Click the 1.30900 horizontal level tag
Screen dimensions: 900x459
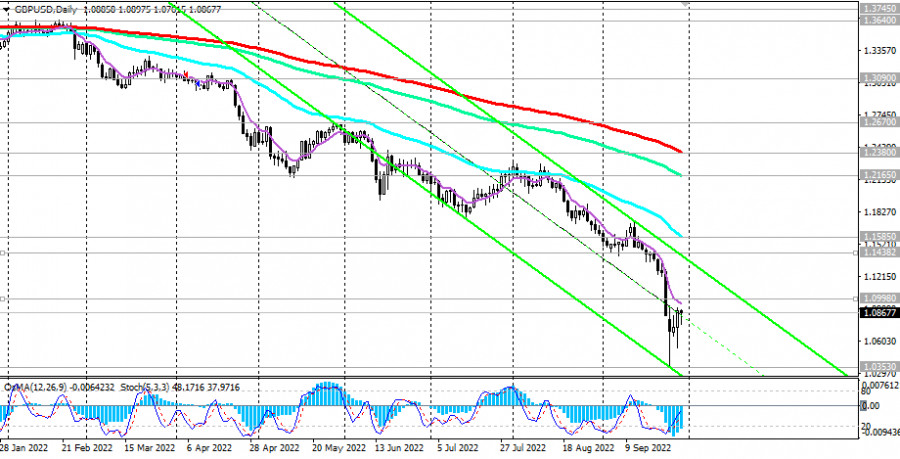tap(876, 77)
